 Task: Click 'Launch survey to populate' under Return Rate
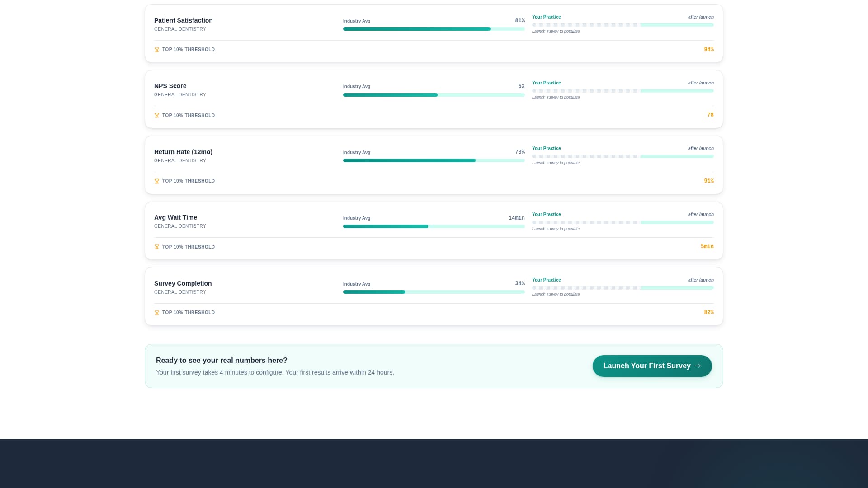click(556, 163)
